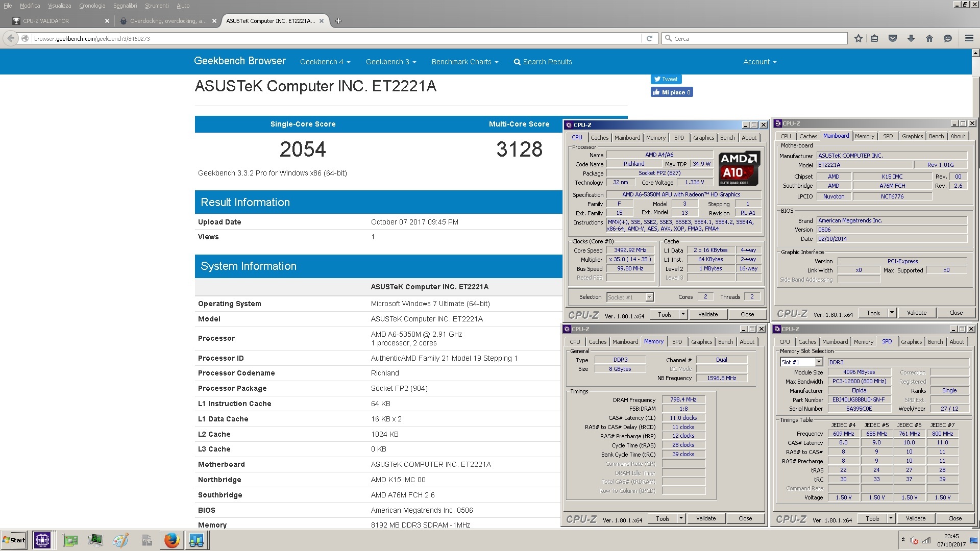
Task: Click the Firefox back arrow button
Action: pos(11,38)
